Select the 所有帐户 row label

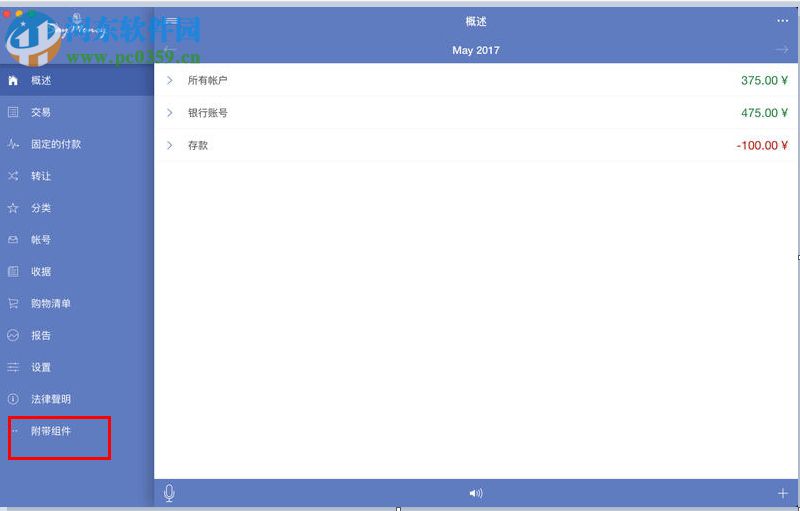(x=207, y=80)
